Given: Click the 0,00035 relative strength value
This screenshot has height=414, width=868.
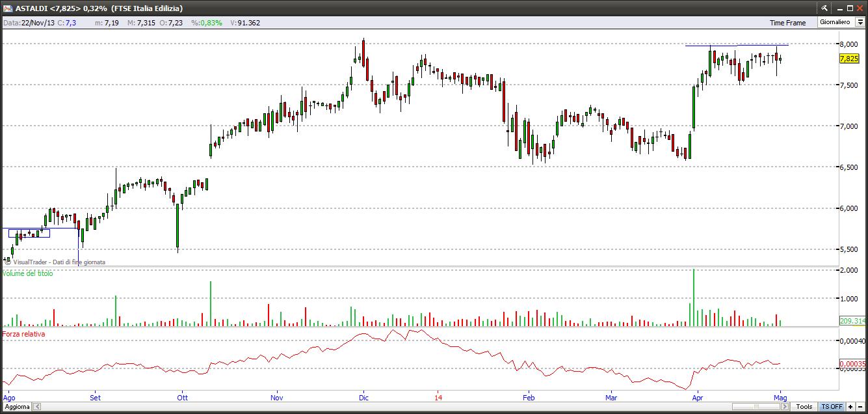Looking at the screenshot, I should point(852,364).
